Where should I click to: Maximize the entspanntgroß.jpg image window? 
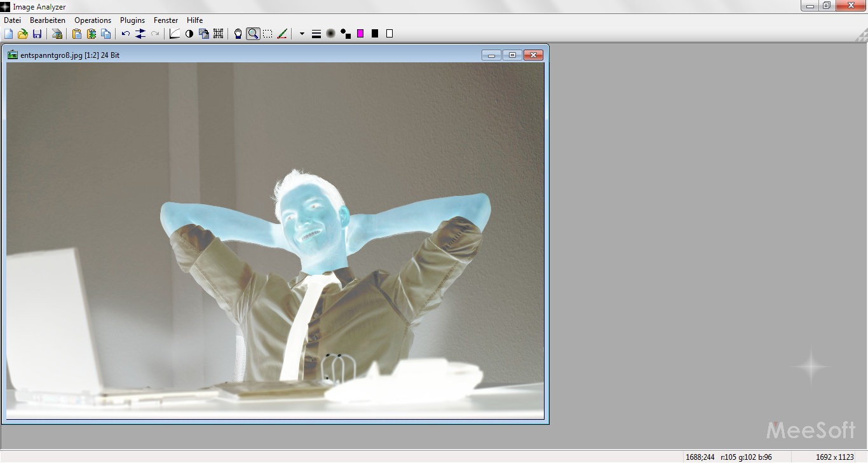(x=512, y=55)
